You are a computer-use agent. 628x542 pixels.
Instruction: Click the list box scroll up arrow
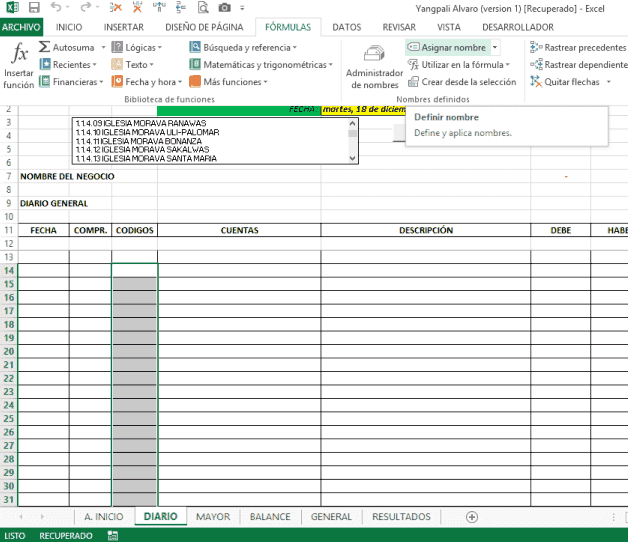(352, 123)
